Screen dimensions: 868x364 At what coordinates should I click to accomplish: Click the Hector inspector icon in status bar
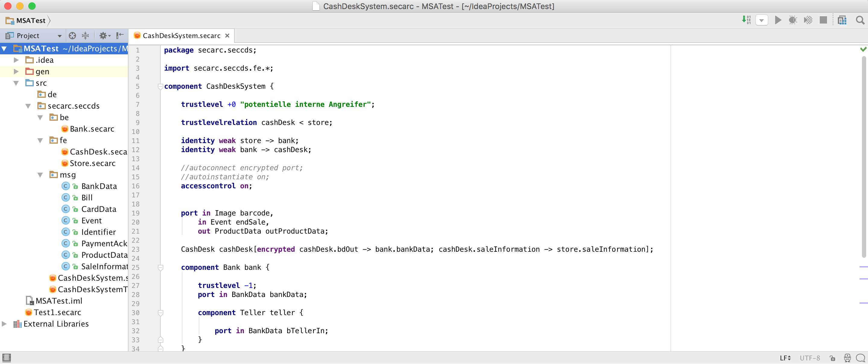(x=847, y=358)
